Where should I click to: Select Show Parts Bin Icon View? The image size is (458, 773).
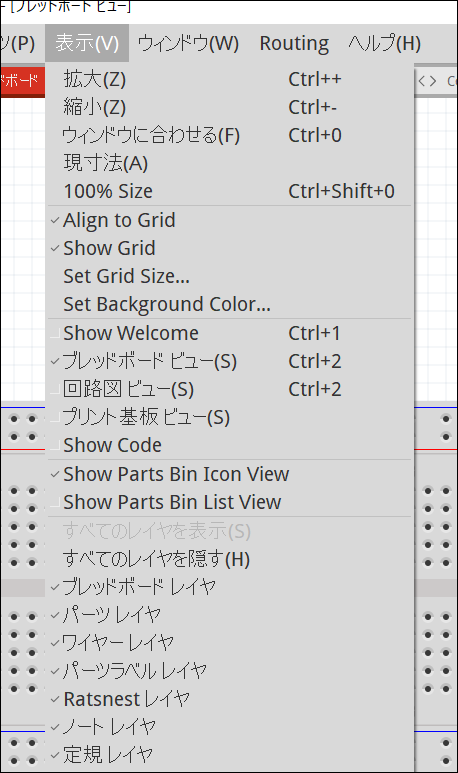(229, 474)
